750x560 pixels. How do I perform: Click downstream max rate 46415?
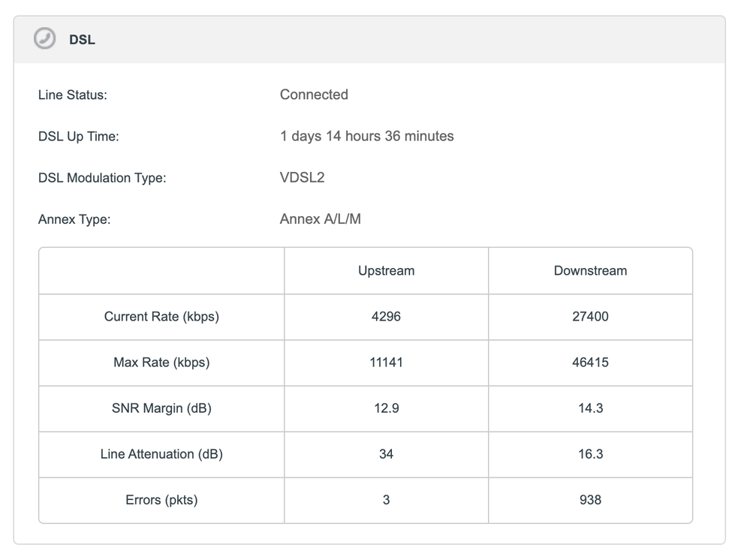pyautogui.click(x=590, y=362)
